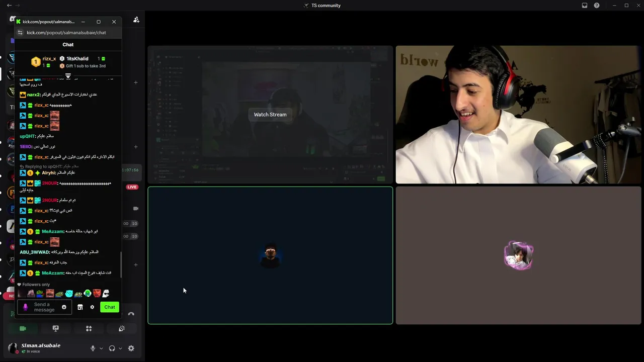This screenshot has width=644, height=362.
Task: Click Gift 1 sub to take 3rd
Action: 86,66
